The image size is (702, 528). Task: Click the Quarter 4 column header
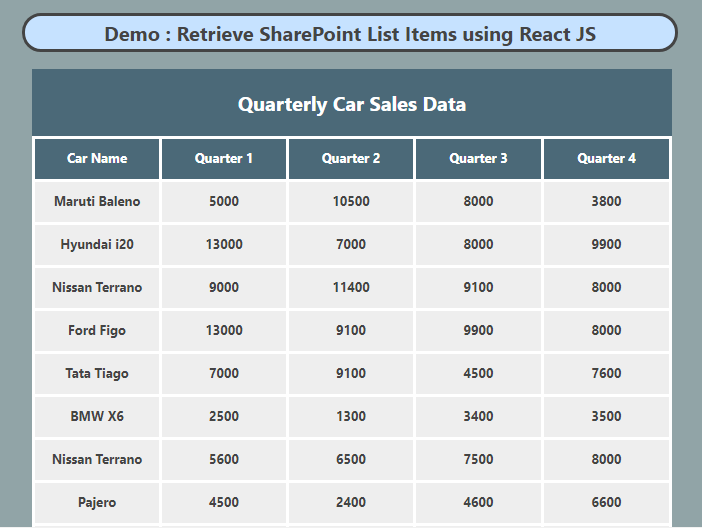[x=606, y=159]
